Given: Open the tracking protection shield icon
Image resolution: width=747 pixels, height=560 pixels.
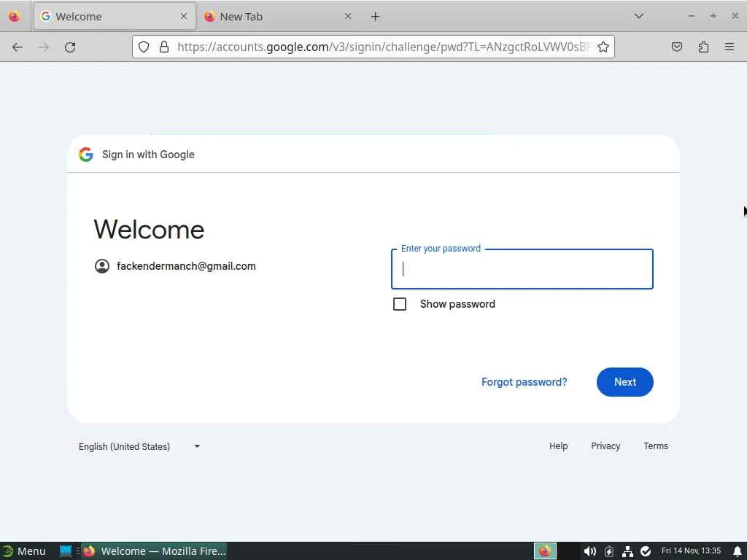Looking at the screenshot, I should tap(144, 47).
